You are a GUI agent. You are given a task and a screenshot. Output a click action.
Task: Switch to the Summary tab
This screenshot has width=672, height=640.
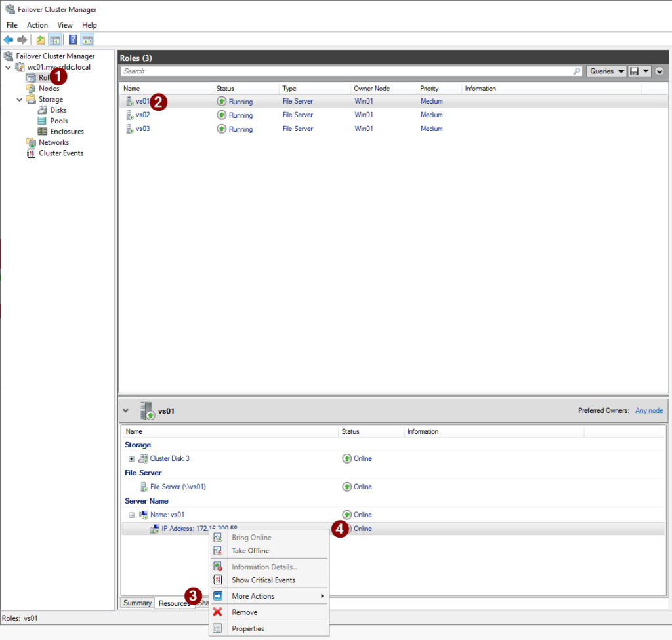point(137,603)
